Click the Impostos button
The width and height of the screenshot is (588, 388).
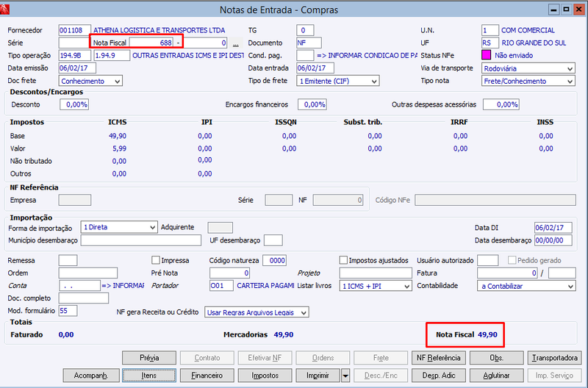tap(265, 376)
